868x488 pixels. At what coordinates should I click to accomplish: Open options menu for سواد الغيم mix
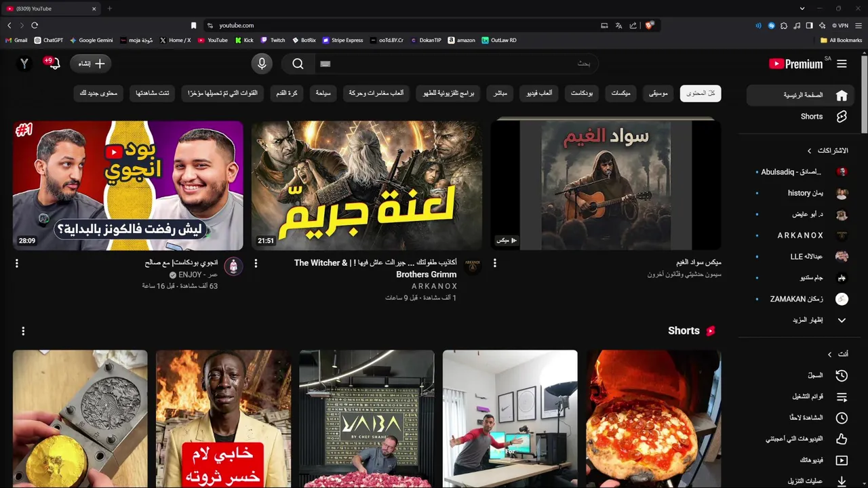(x=495, y=263)
